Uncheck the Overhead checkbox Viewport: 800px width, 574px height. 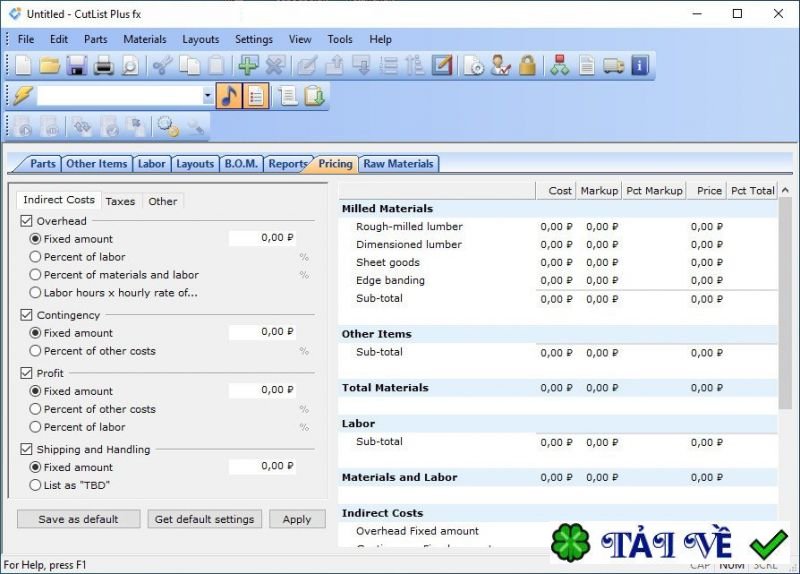pos(27,221)
